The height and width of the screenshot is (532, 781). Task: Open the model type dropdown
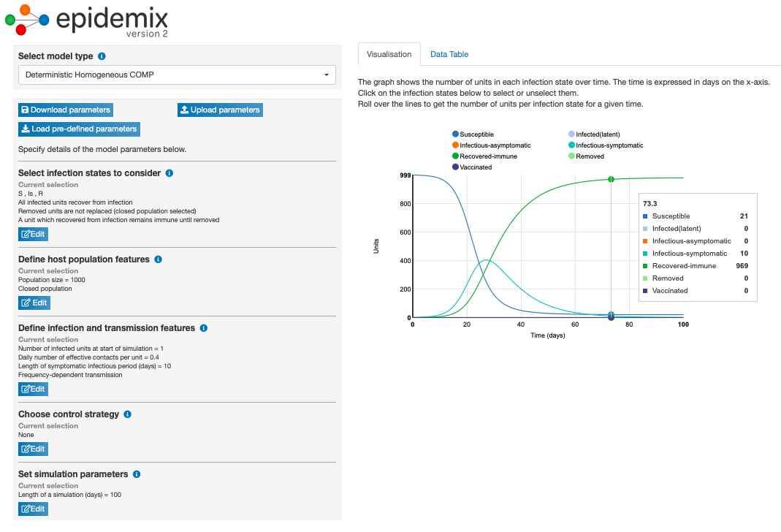(x=177, y=75)
